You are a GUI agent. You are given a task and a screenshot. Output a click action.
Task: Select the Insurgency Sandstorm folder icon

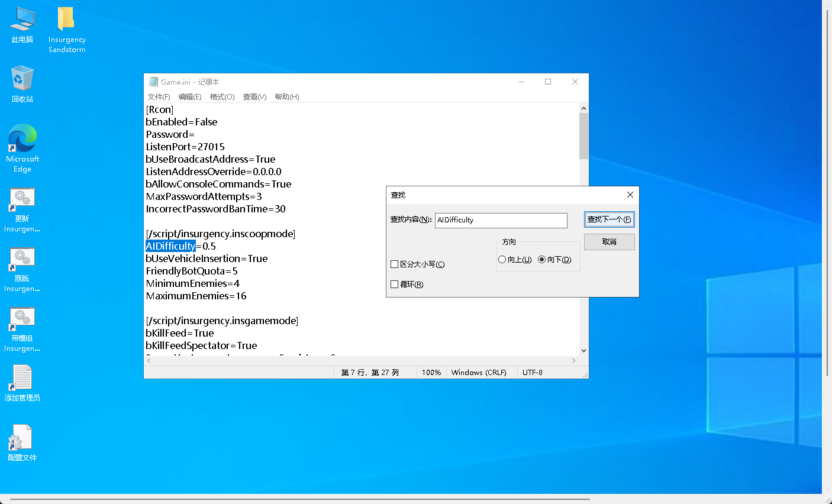click(x=67, y=30)
